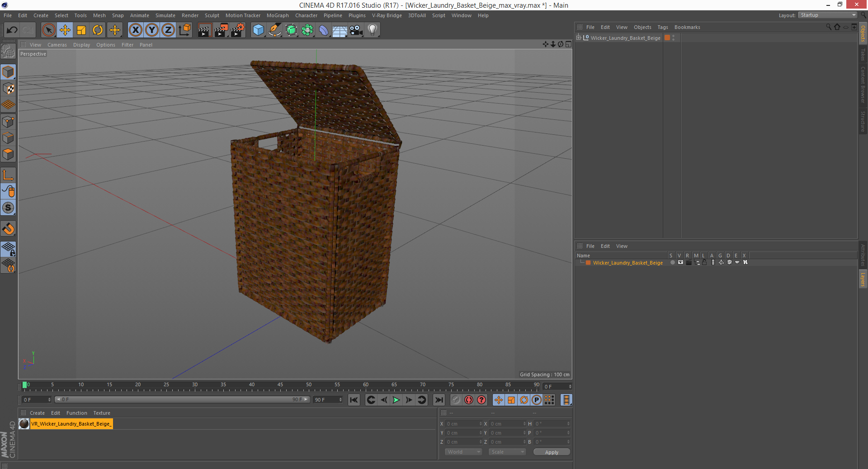Screen dimensions: 868x469
Task: Click the orange layer color swatch
Action: (x=588, y=263)
